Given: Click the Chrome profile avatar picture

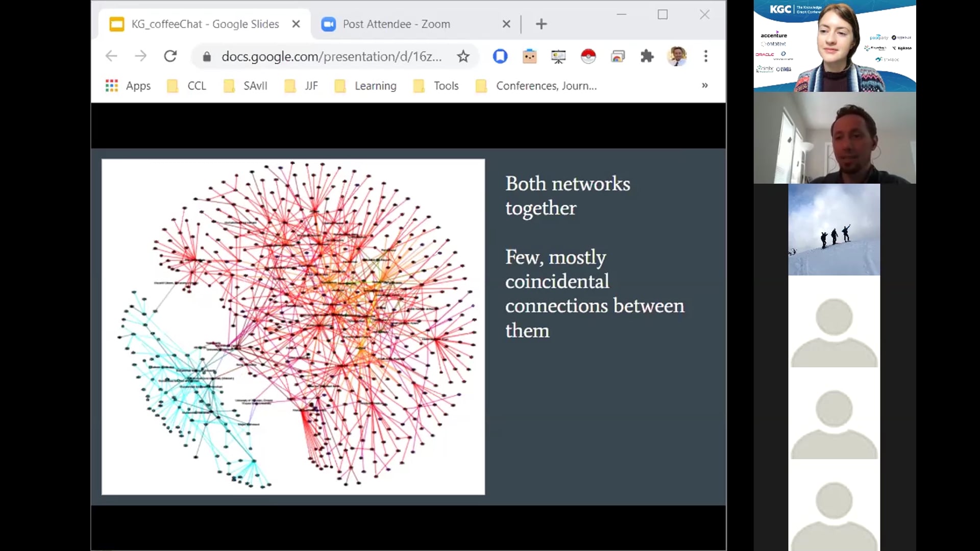Looking at the screenshot, I should click(677, 56).
